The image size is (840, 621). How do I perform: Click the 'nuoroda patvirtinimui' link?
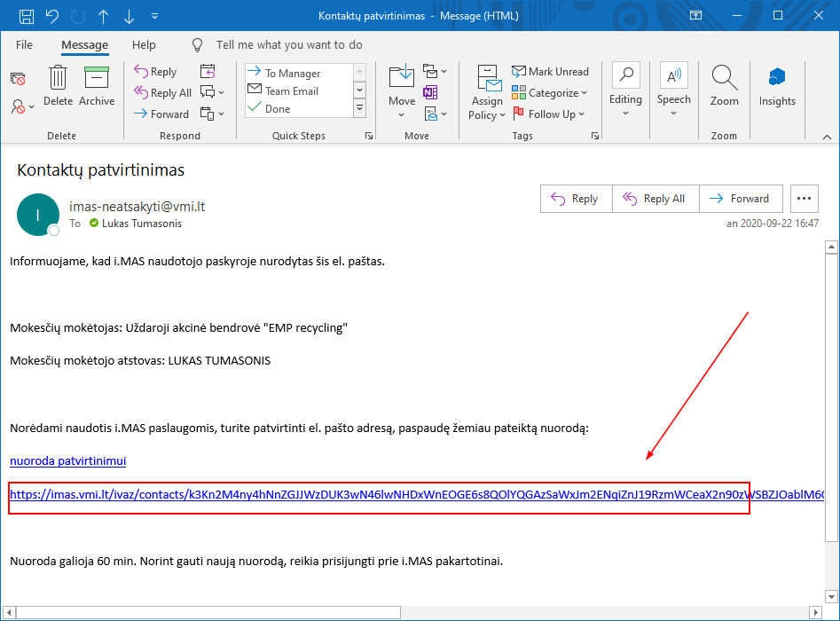point(67,461)
